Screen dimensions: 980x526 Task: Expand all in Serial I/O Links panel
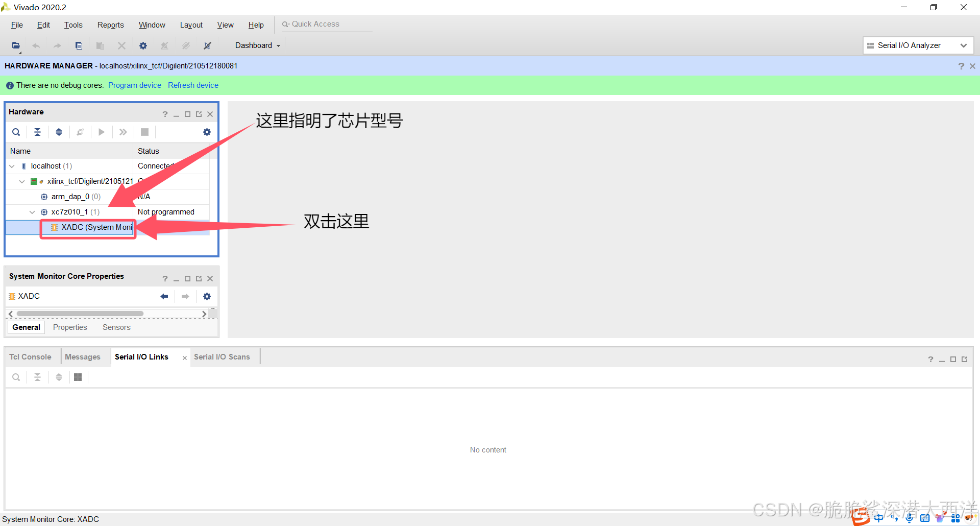pos(59,377)
